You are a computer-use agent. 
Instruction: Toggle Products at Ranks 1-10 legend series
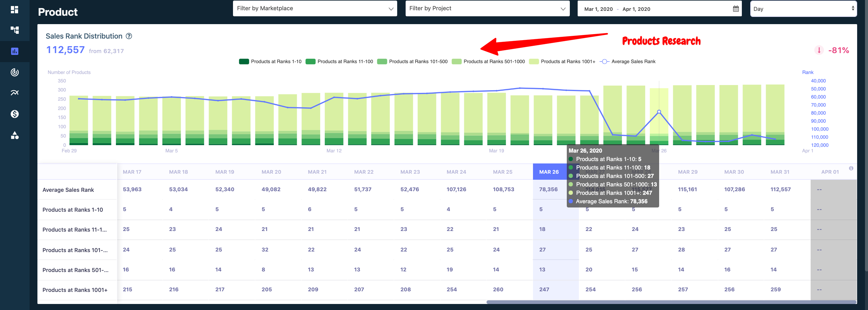[x=270, y=62]
